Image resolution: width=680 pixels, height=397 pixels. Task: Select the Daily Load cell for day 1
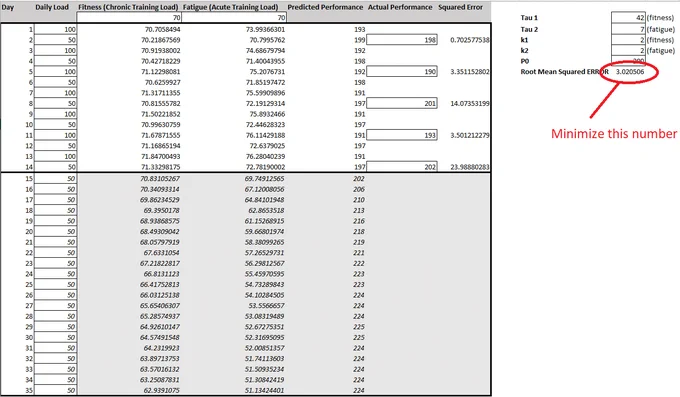coord(55,30)
